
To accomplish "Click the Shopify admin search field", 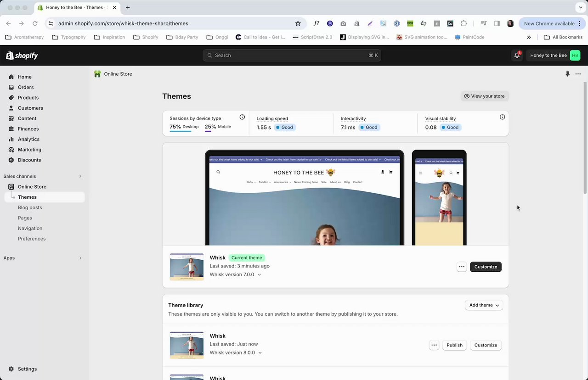I will (x=292, y=56).
